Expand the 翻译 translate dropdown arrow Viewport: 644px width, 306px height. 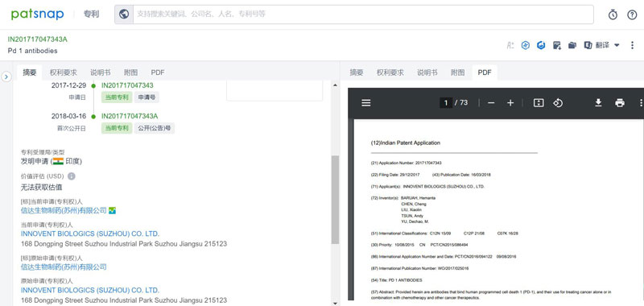617,45
